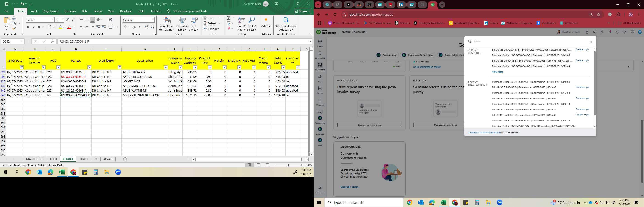Expand the Name Box dropdown

click(22, 41)
